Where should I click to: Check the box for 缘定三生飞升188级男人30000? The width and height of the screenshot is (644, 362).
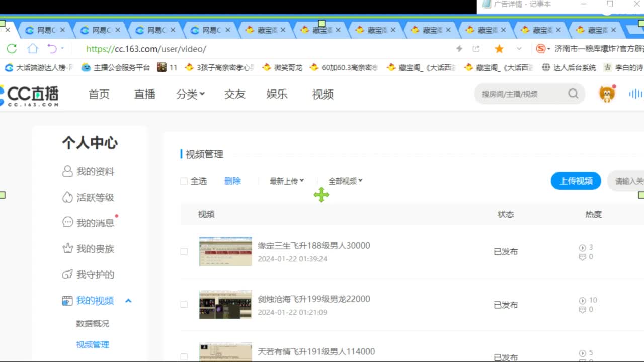(184, 251)
